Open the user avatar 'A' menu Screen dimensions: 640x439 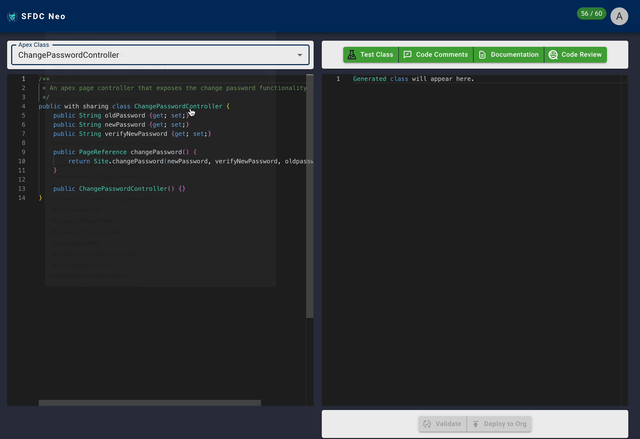click(619, 16)
